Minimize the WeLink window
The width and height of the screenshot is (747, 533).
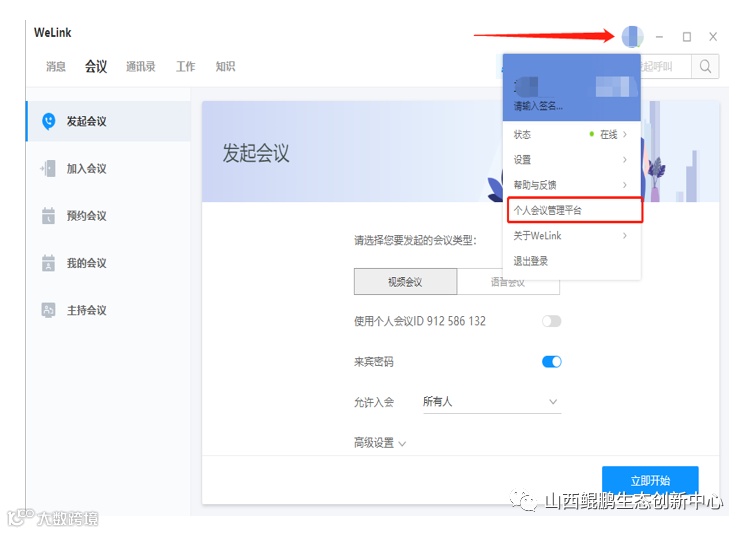click(x=659, y=37)
